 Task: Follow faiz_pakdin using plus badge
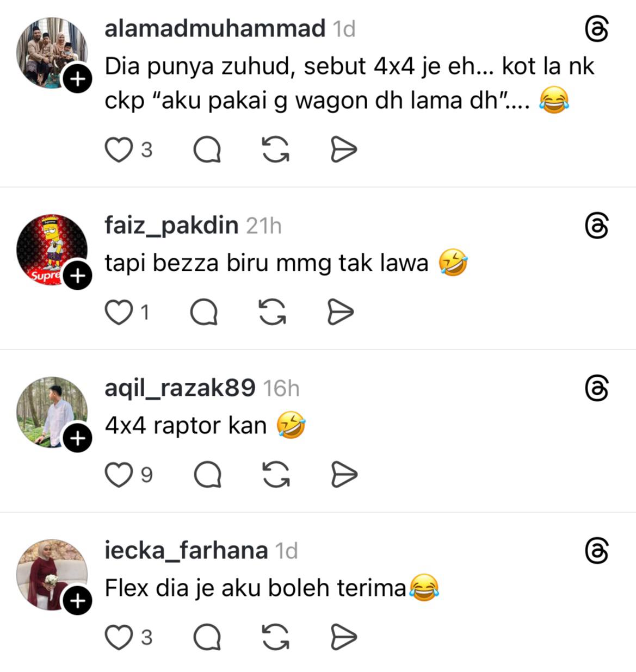click(x=78, y=276)
